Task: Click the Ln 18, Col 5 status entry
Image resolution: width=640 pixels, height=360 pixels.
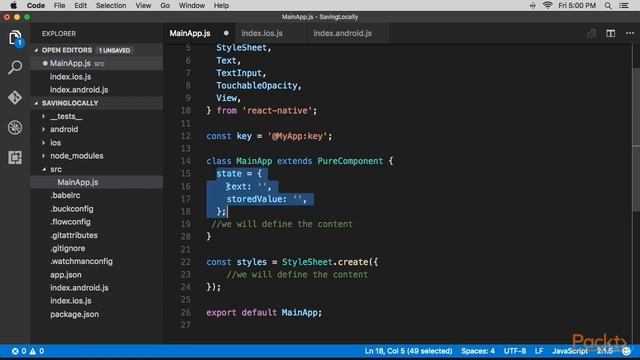Action: (408, 351)
